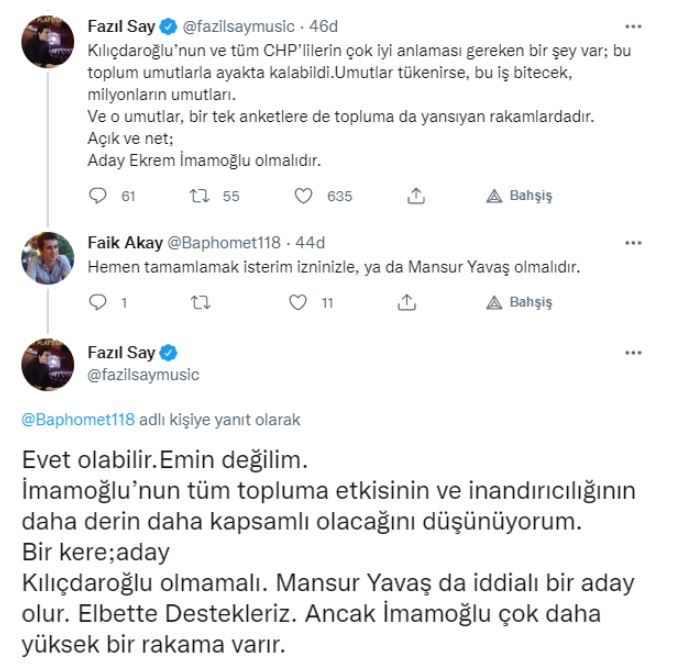The height and width of the screenshot is (672, 688).
Task: Open more options for the main reply tweet
Action: pos(634,353)
